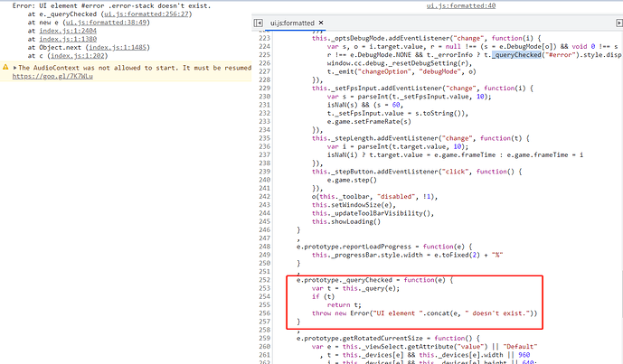Click 'this._stepButton.addEventListener' code text
Viewport: 623px width, 364px height.
coord(374,172)
